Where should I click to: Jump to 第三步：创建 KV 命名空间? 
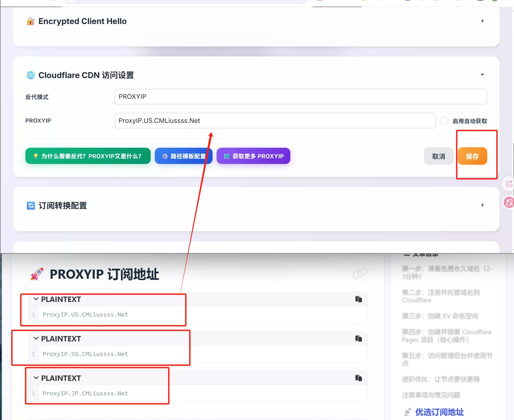(x=440, y=316)
